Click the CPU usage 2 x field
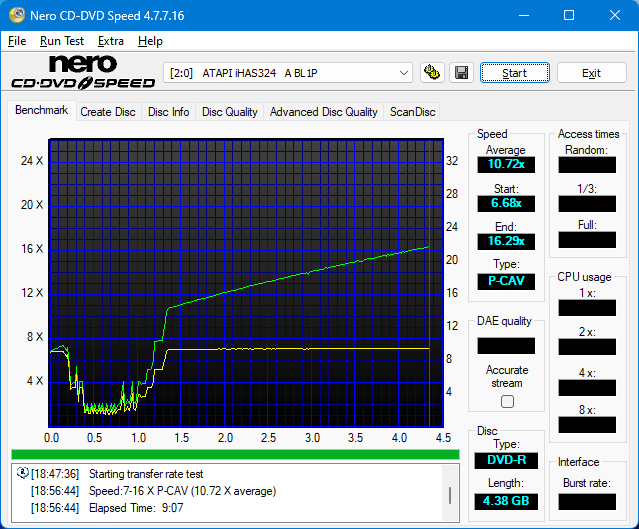 587,347
